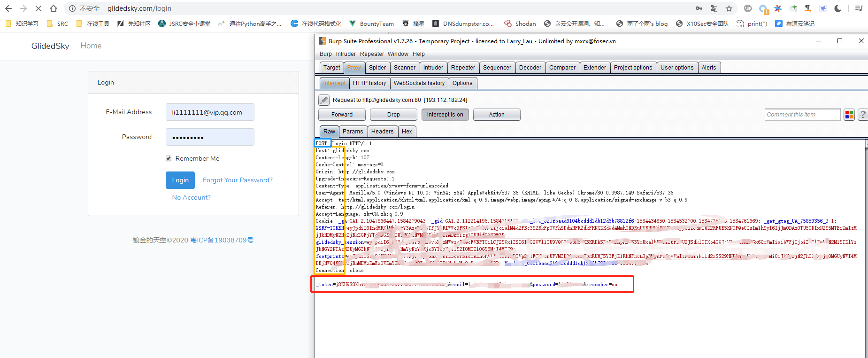Open the browser home page icon
The width and height of the screenshot is (868, 358).
coord(54,8)
